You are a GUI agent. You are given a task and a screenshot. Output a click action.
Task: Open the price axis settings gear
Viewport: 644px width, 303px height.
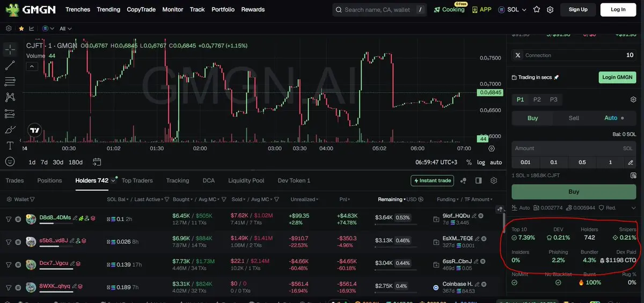492,149
